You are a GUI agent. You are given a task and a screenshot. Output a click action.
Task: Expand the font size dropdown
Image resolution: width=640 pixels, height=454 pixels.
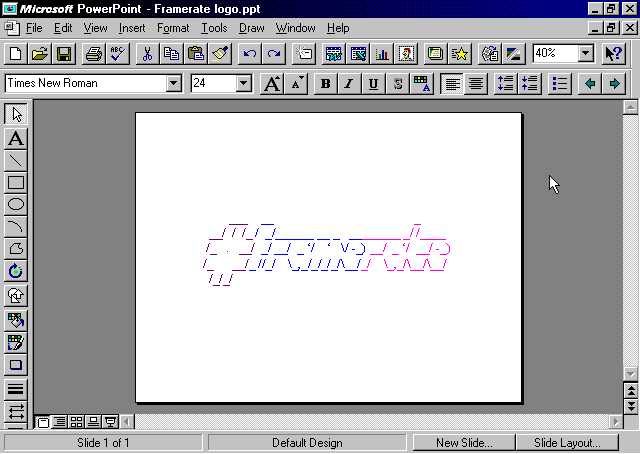pyautogui.click(x=243, y=83)
